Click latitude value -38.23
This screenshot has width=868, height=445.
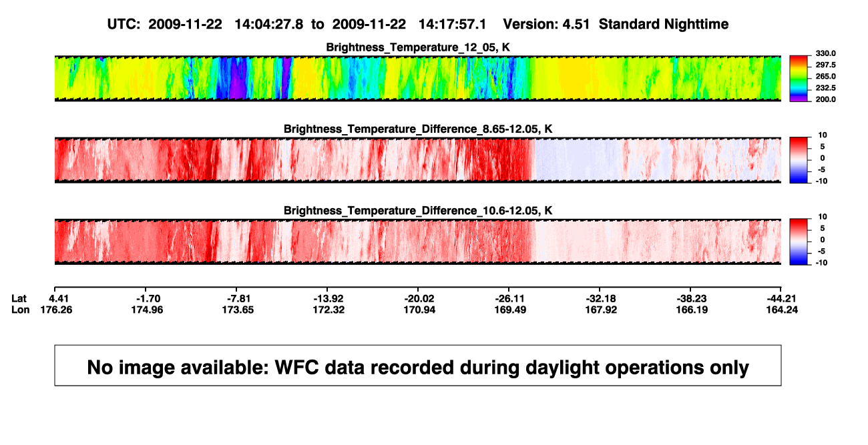click(692, 298)
